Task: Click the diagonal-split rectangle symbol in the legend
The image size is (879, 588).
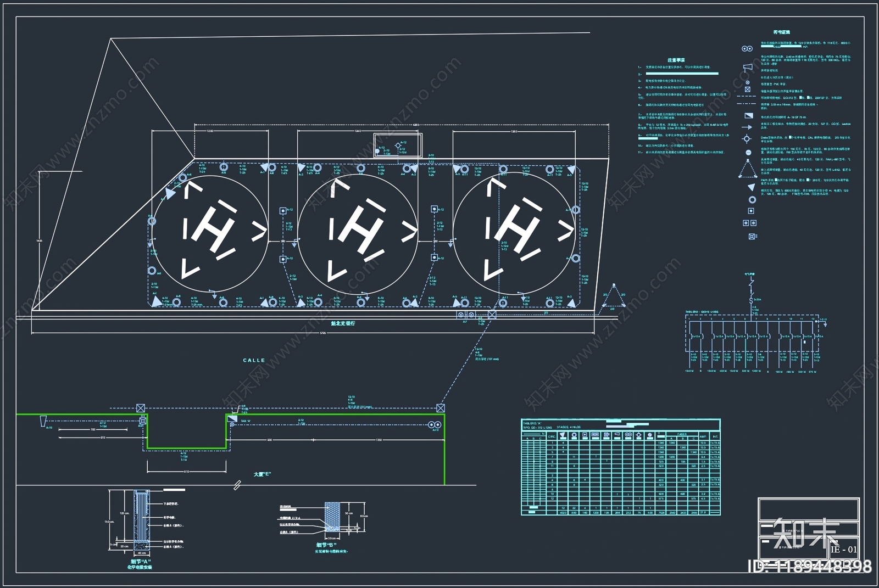Action: [748, 115]
